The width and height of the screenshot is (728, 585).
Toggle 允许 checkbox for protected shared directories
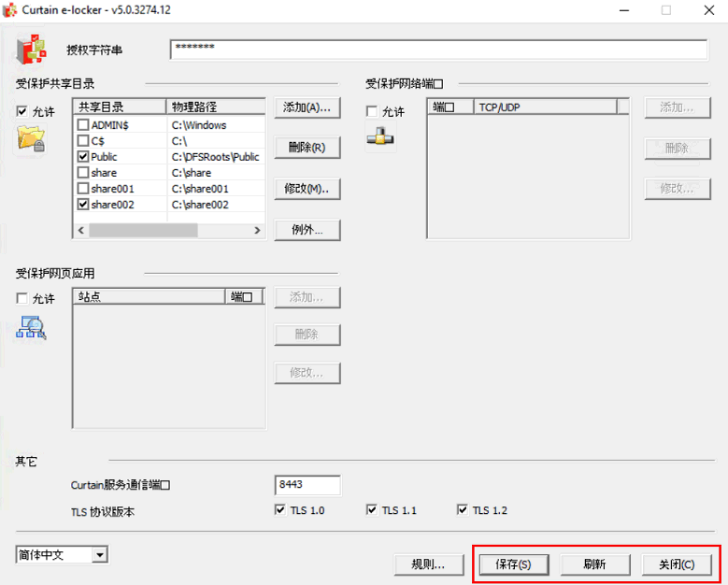[x=21, y=111]
